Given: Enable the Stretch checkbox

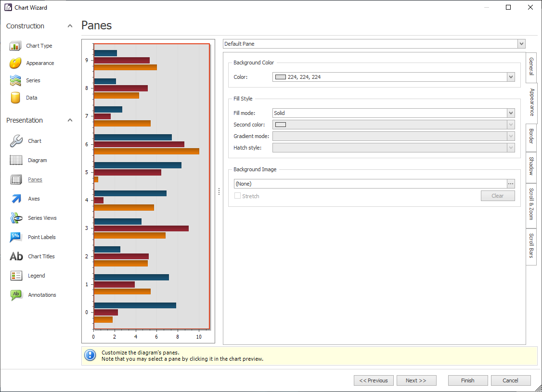Looking at the screenshot, I should [237, 196].
